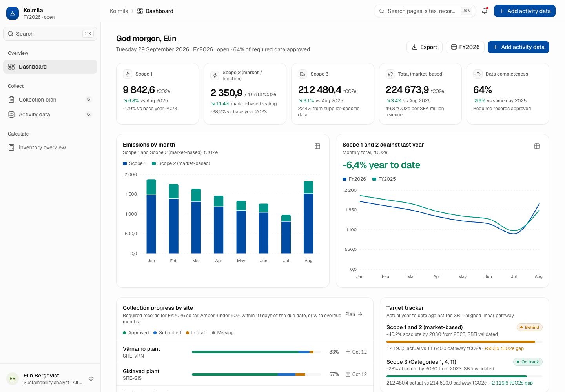Click the Värnamo plant progress bar
The height and width of the screenshot is (392, 565).
(x=257, y=352)
